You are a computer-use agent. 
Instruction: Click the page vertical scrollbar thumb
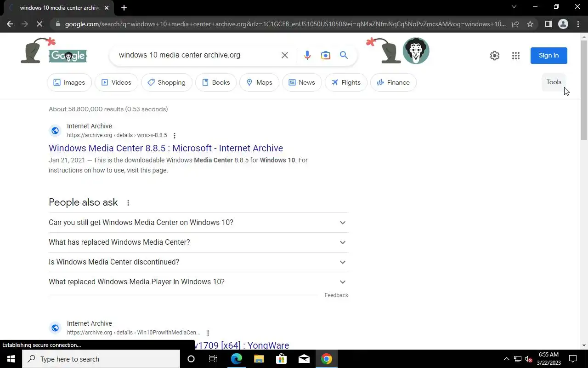[584, 90]
